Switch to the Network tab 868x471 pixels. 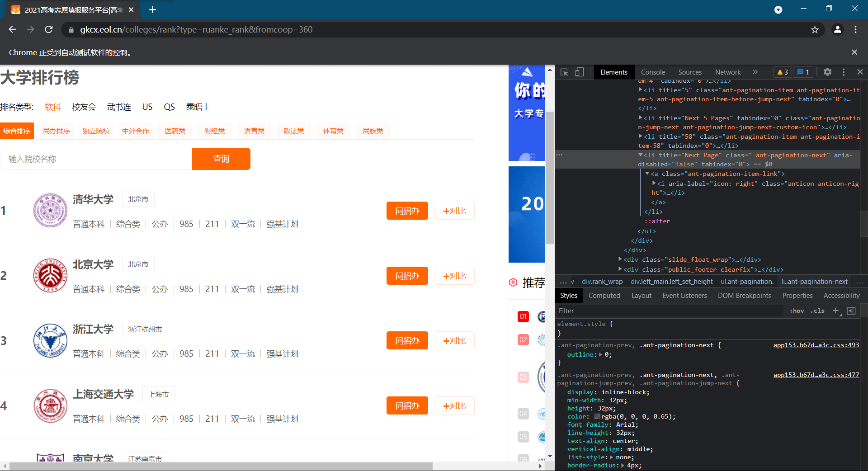click(x=728, y=72)
